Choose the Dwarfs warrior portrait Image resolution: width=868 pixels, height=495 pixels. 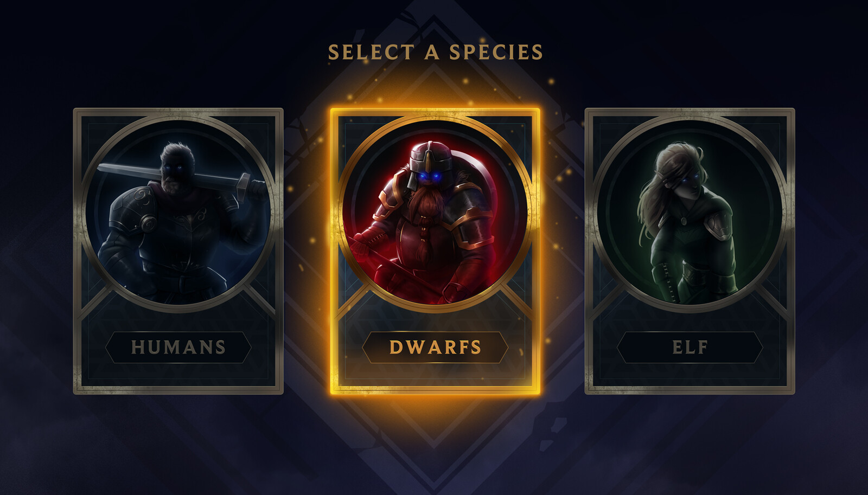[435, 213]
